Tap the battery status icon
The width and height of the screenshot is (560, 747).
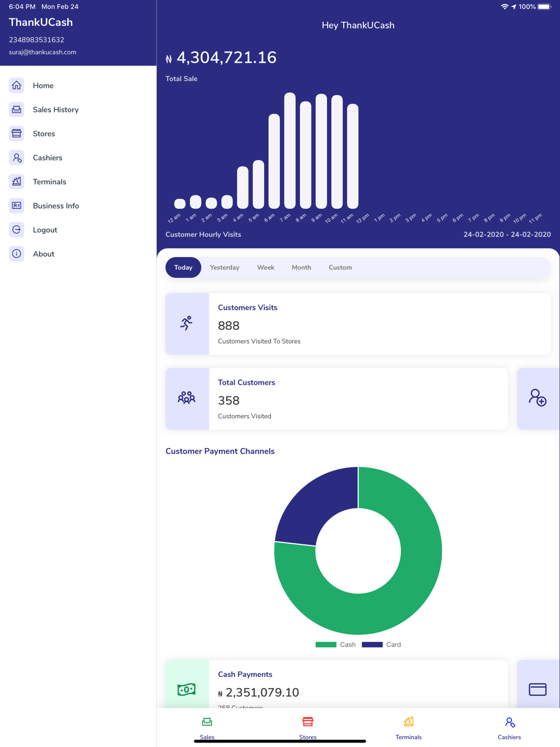[x=544, y=7]
